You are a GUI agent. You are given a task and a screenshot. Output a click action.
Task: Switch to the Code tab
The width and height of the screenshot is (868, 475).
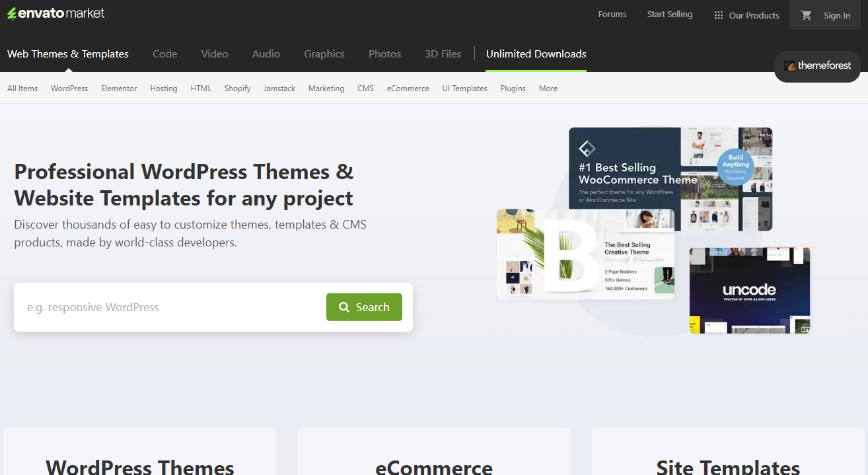tap(164, 54)
